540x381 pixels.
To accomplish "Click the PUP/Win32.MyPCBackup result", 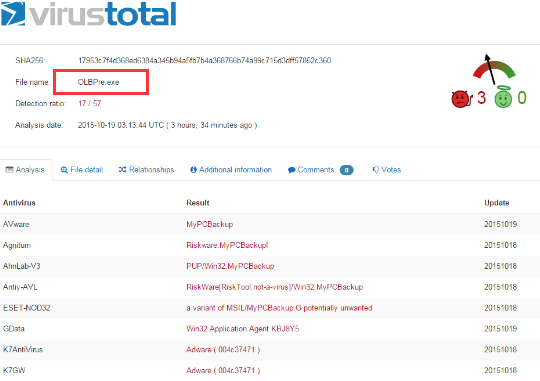I will (x=230, y=266).
